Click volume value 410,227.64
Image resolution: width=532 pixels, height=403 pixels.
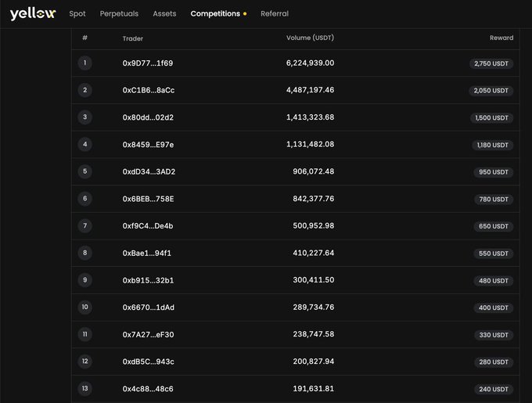pos(314,253)
